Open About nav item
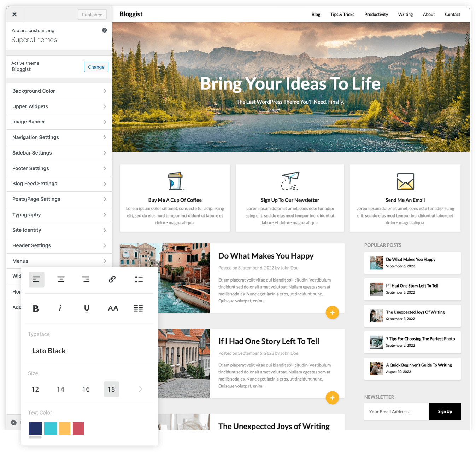The image size is (476, 452). tap(429, 15)
